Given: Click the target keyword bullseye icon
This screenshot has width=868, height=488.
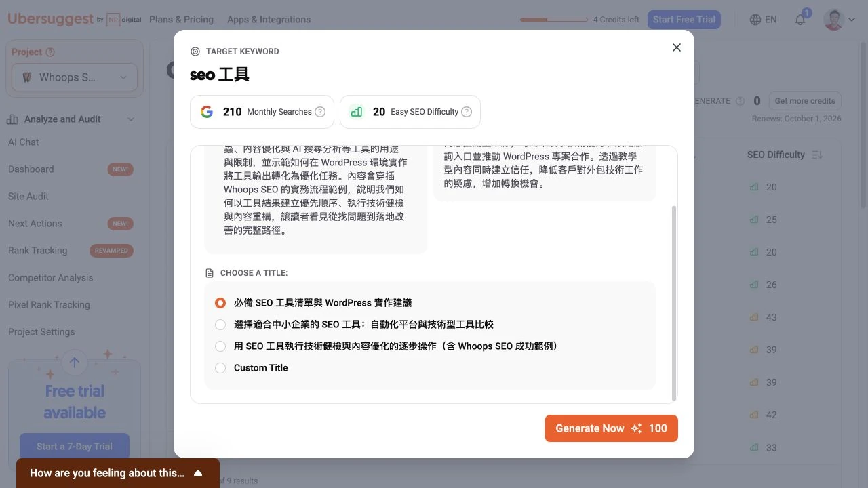Looking at the screenshot, I should 195,52.
